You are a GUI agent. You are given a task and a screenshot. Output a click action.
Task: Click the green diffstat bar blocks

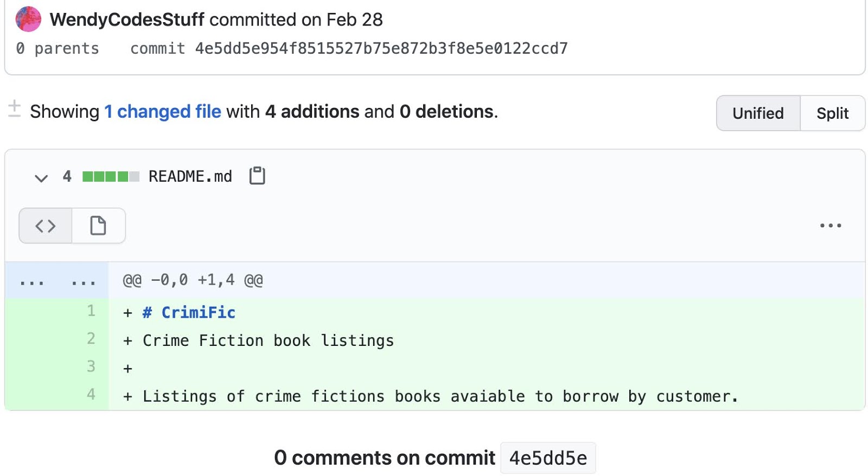[111, 177]
